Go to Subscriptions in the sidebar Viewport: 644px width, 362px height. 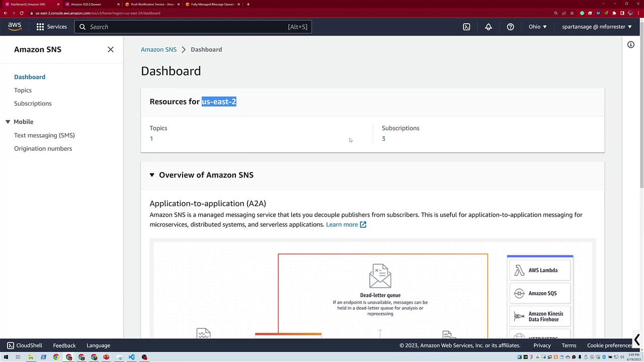pyautogui.click(x=33, y=103)
